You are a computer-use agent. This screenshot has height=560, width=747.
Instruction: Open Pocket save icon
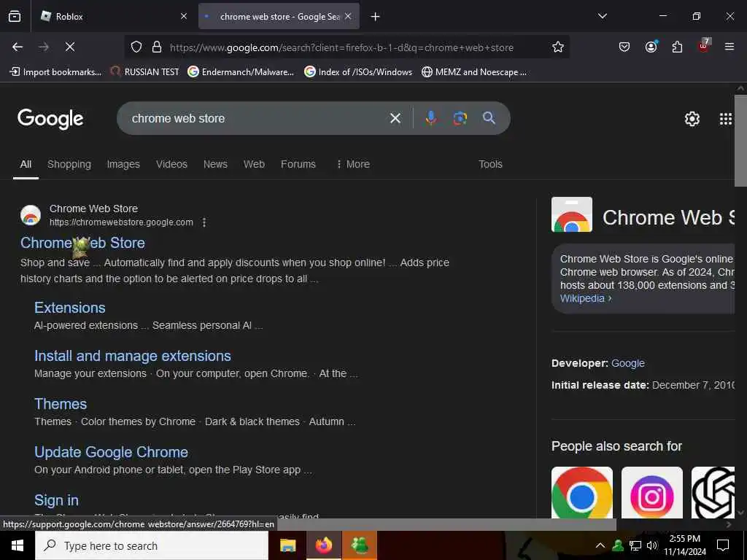click(624, 47)
